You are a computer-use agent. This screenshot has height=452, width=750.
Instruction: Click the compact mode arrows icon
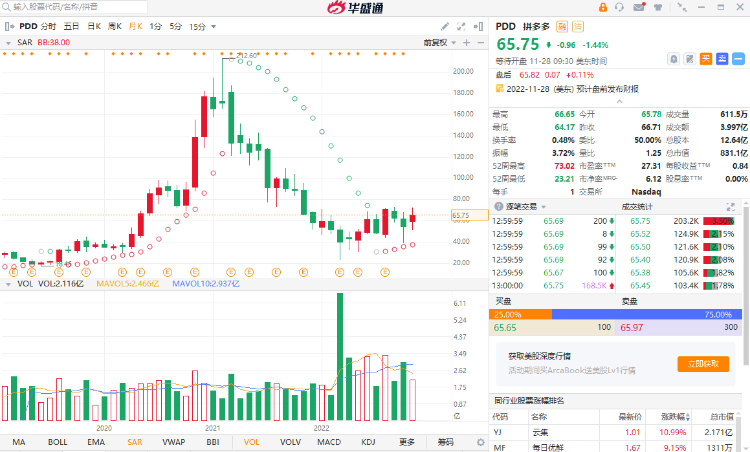point(682,7)
